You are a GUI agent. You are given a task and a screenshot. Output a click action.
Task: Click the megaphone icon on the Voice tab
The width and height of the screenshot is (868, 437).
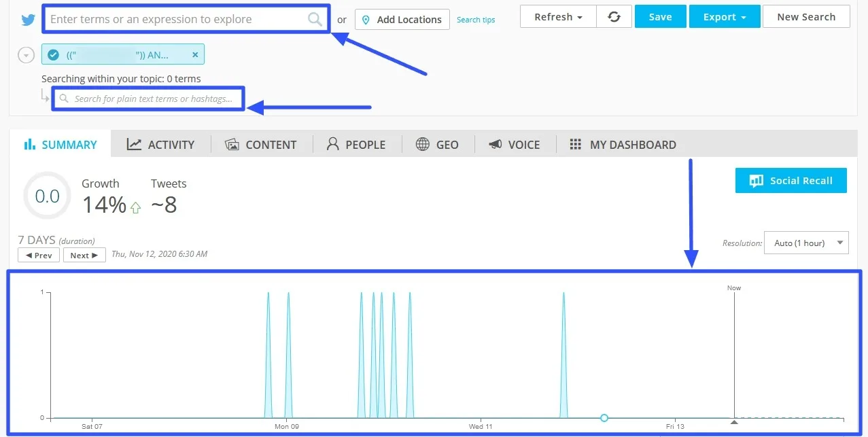[496, 144]
